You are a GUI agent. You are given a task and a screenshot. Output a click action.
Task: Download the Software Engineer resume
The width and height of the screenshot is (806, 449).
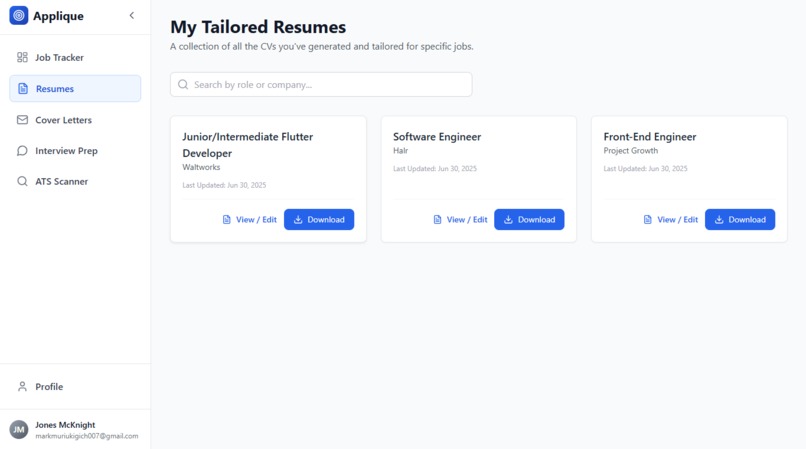529,220
